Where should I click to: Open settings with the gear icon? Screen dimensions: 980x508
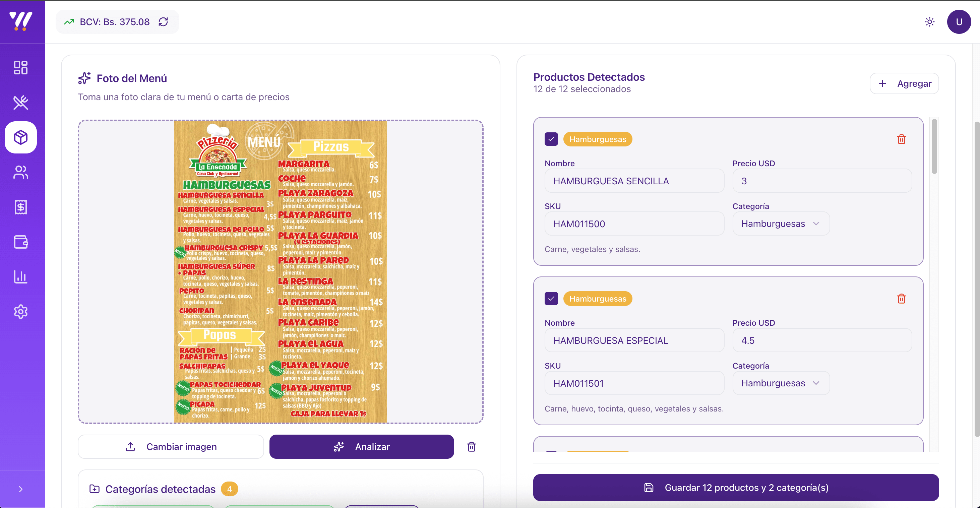pos(21,312)
